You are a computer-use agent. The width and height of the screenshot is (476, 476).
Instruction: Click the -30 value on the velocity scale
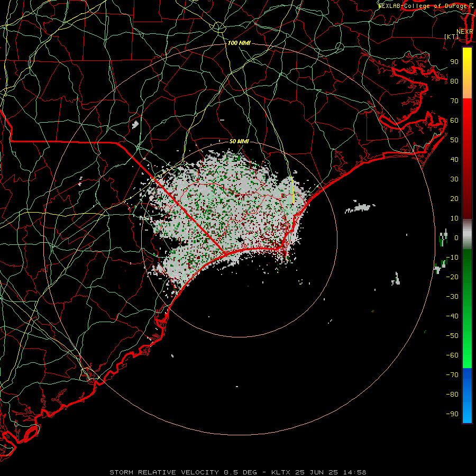(452, 297)
